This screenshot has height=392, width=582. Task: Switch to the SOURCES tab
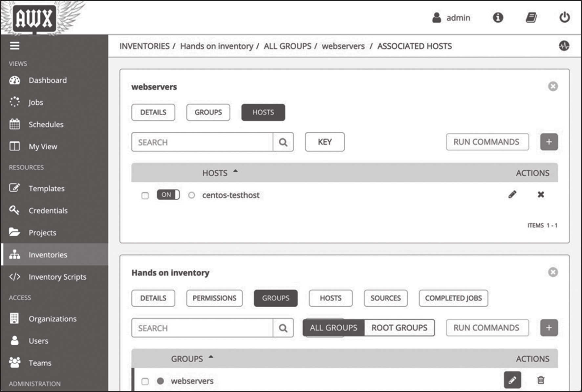pyautogui.click(x=385, y=298)
